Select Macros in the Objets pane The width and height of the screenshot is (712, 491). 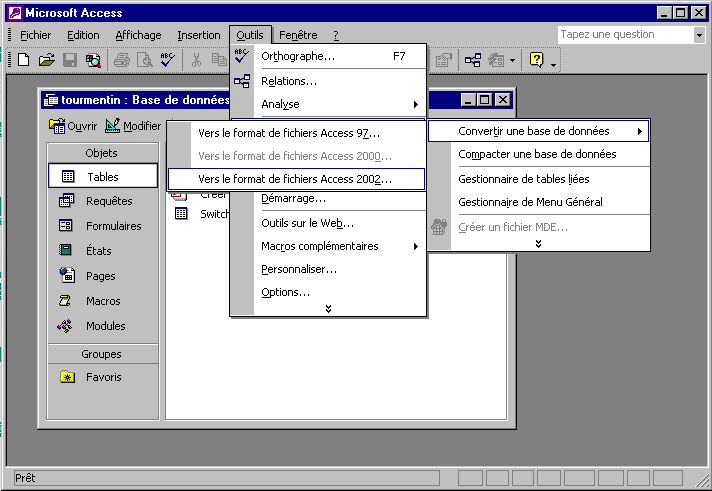point(103,301)
